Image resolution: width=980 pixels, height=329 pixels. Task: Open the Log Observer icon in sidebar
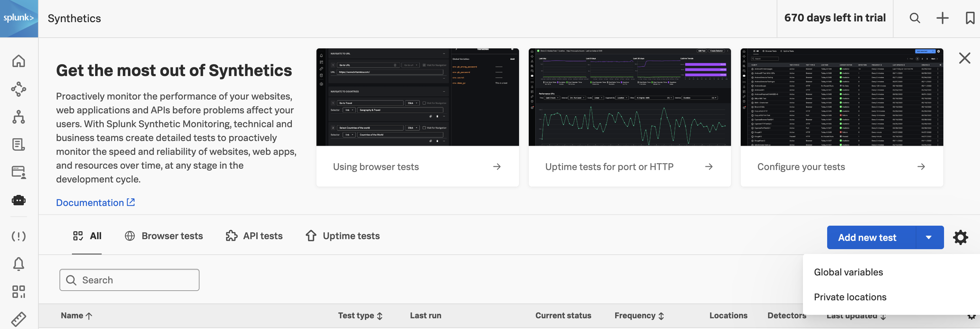point(19,144)
